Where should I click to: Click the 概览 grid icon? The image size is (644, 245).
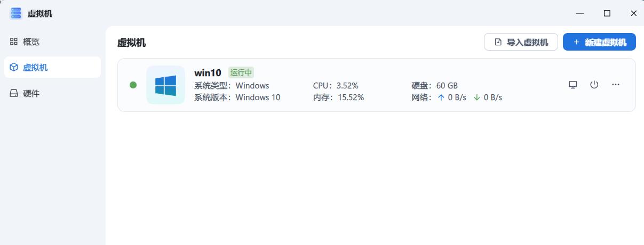[14, 42]
